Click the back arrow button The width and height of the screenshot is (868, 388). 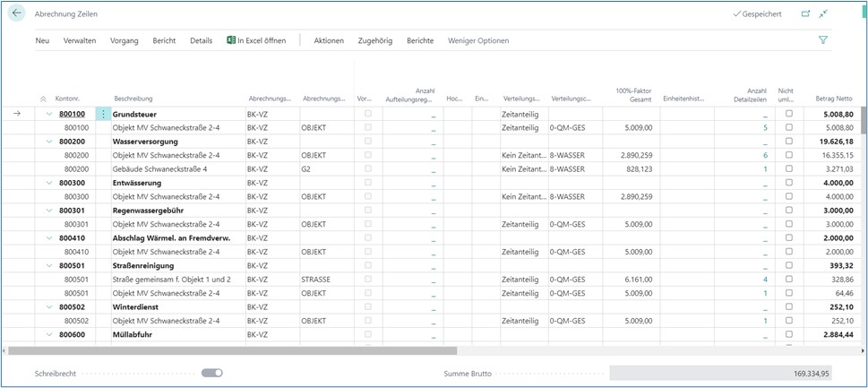pos(16,13)
